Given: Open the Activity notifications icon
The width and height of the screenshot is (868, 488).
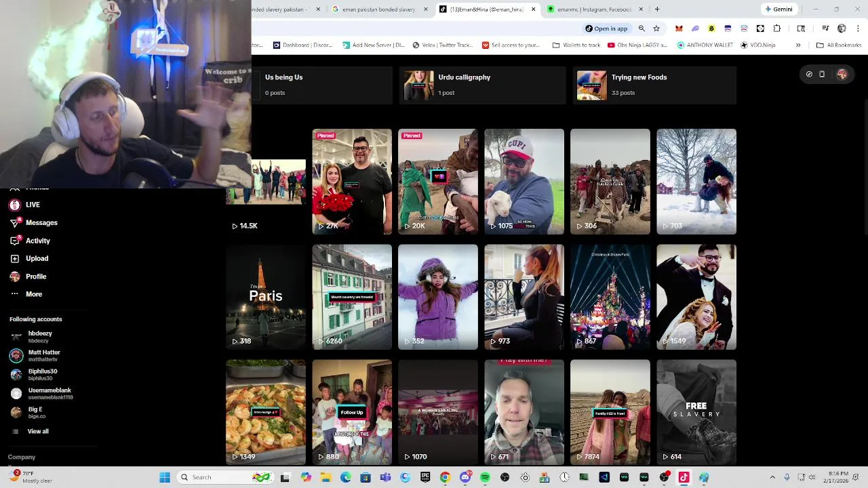Looking at the screenshot, I should point(15,241).
